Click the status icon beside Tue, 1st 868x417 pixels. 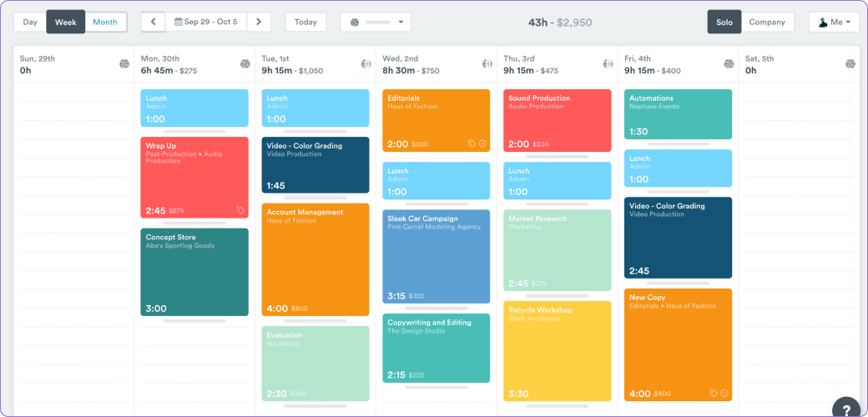click(x=366, y=63)
